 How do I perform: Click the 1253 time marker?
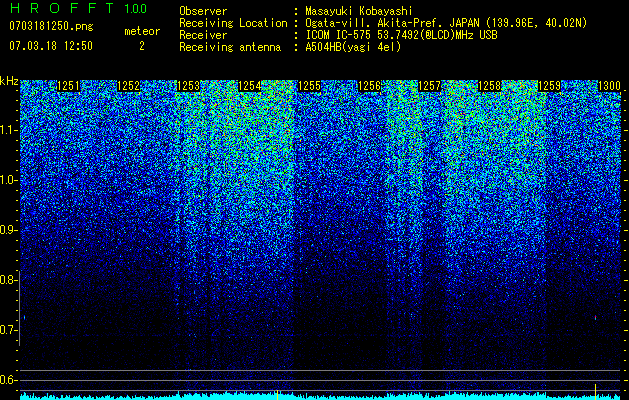[x=189, y=86]
